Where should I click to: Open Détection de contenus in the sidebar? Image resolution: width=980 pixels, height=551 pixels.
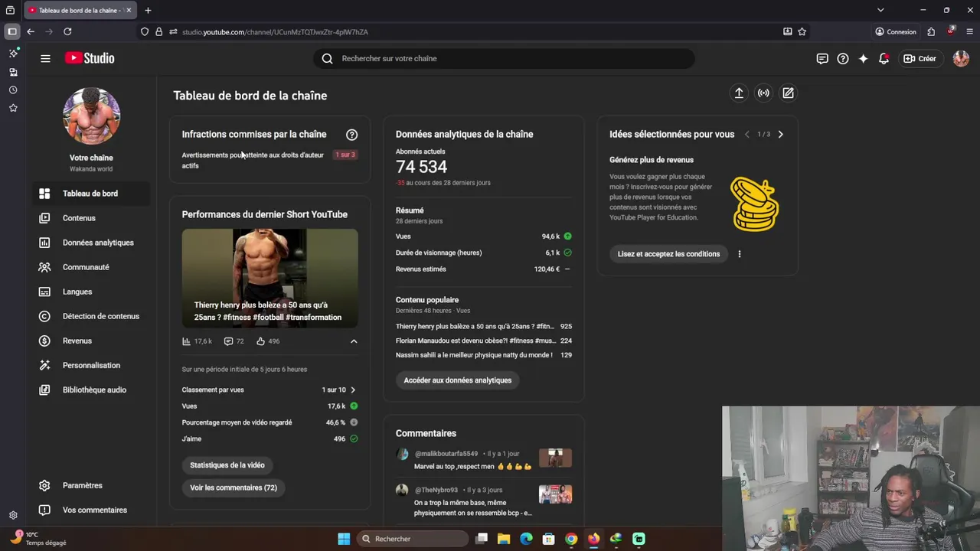(91, 316)
